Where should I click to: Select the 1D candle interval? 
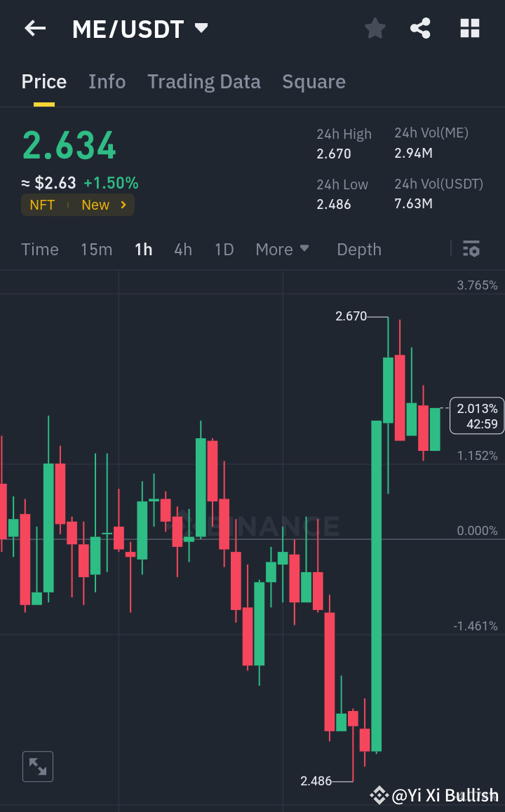coord(224,249)
